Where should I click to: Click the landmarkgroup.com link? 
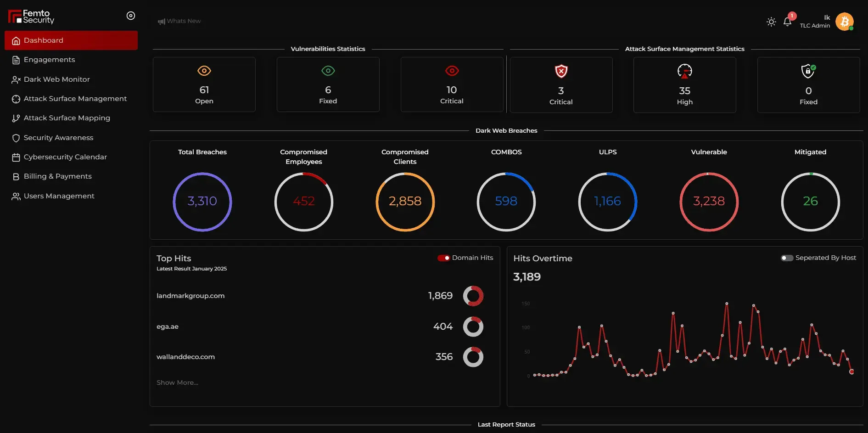[190, 295]
